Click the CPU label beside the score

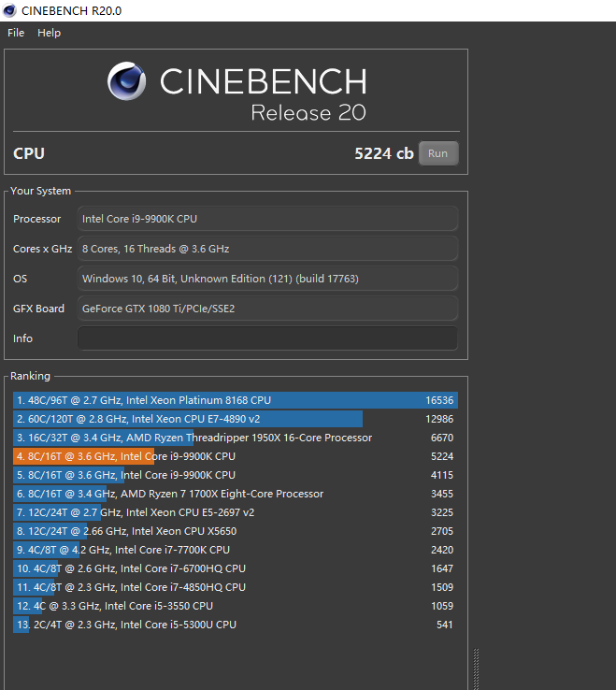(29, 153)
